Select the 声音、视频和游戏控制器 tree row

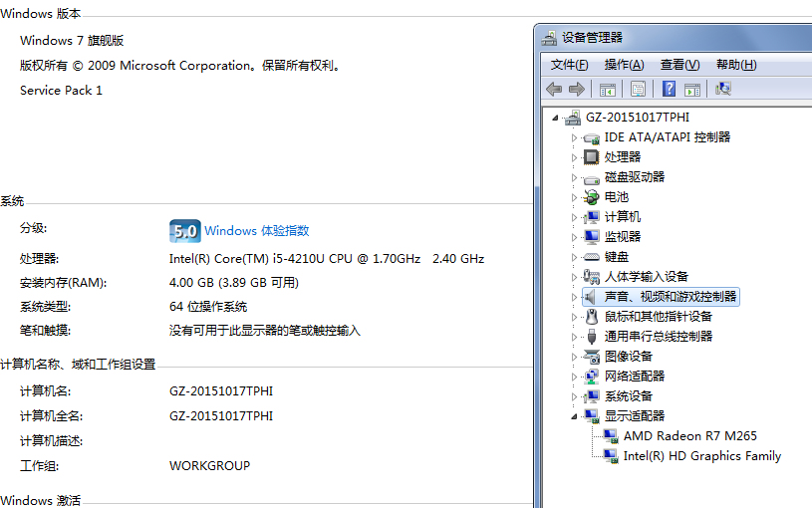tap(662, 297)
